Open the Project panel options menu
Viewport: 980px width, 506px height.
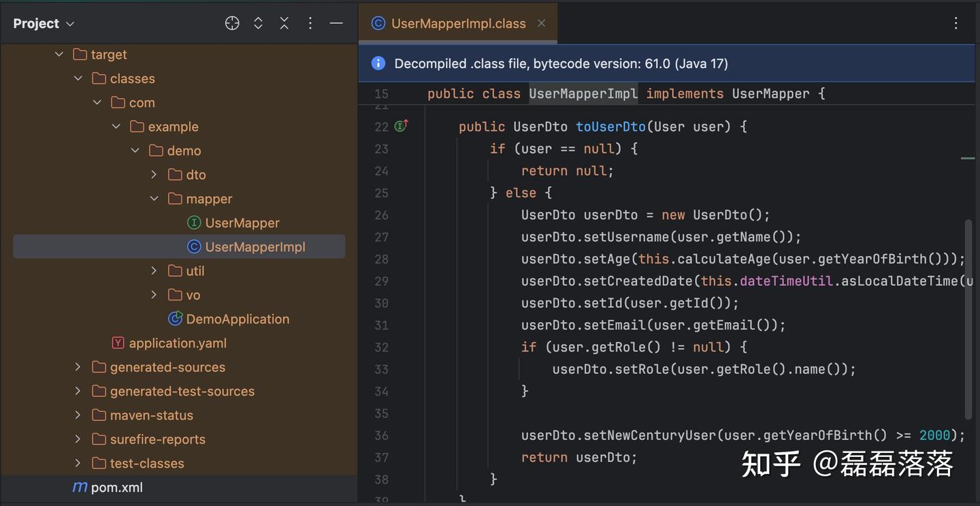pos(310,23)
